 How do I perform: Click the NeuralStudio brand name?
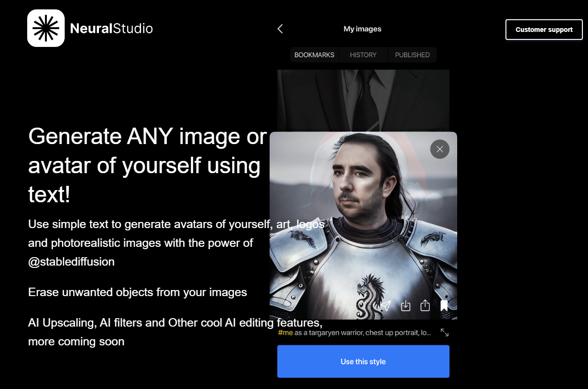tap(112, 29)
